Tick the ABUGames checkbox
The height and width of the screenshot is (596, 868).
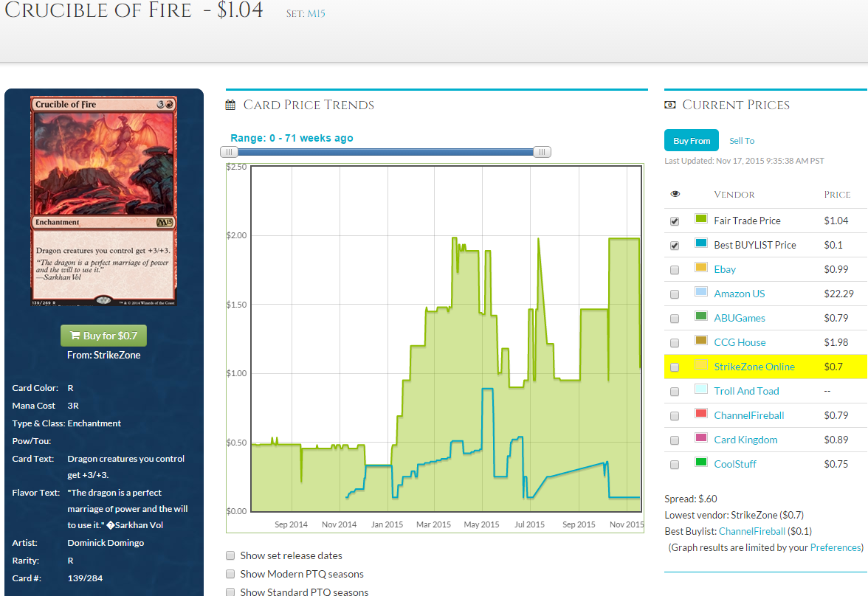pos(675,318)
